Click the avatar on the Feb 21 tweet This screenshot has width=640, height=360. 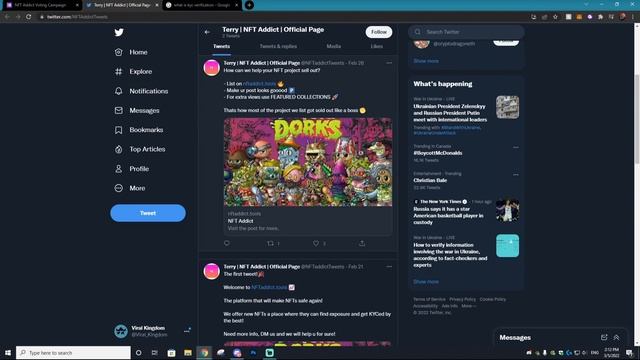[211, 271]
